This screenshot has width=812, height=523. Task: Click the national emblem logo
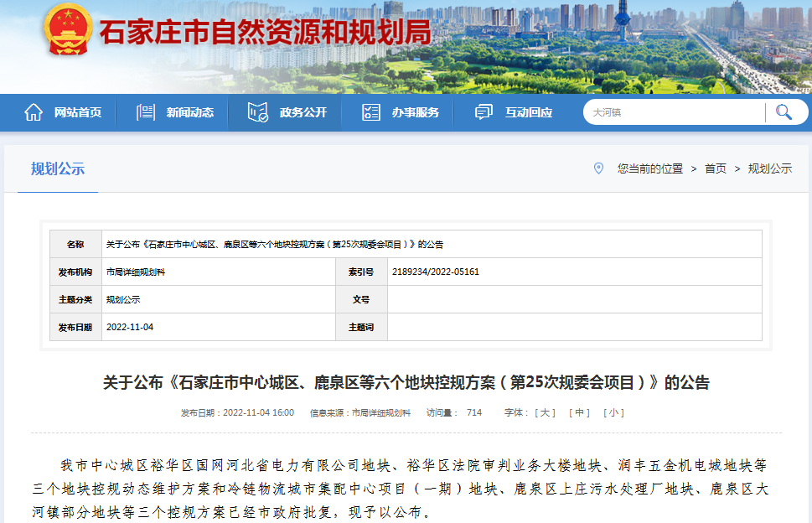[x=69, y=31]
